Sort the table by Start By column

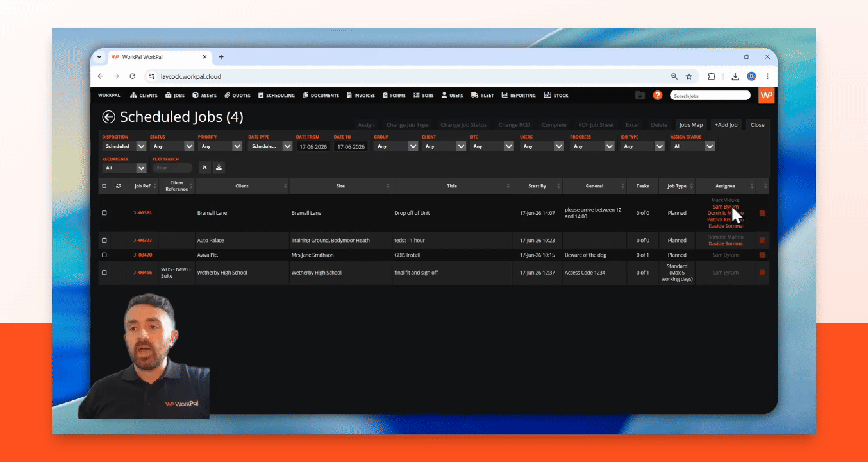[x=537, y=186]
